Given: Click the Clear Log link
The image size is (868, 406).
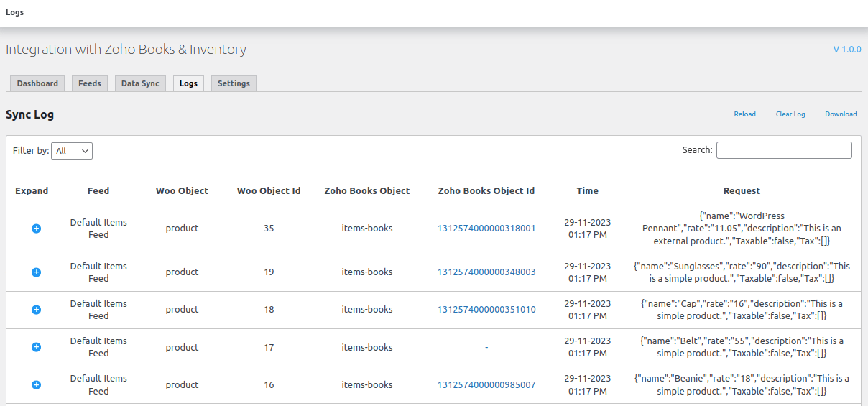Looking at the screenshot, I should tap(790, 114).
